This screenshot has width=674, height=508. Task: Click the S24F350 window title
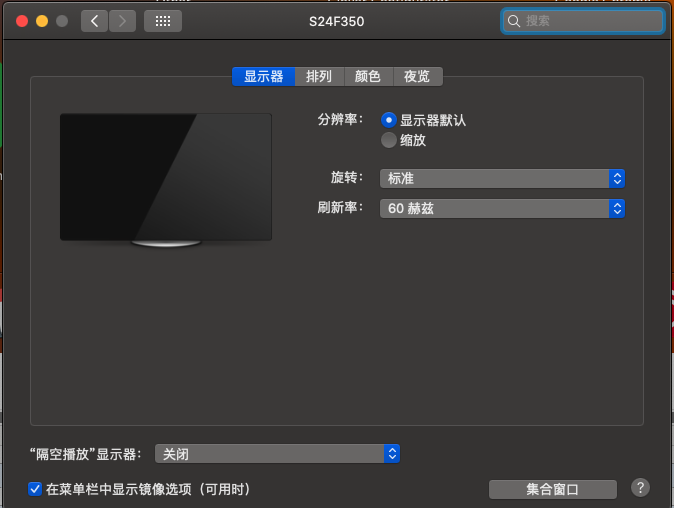click(337, 21)
